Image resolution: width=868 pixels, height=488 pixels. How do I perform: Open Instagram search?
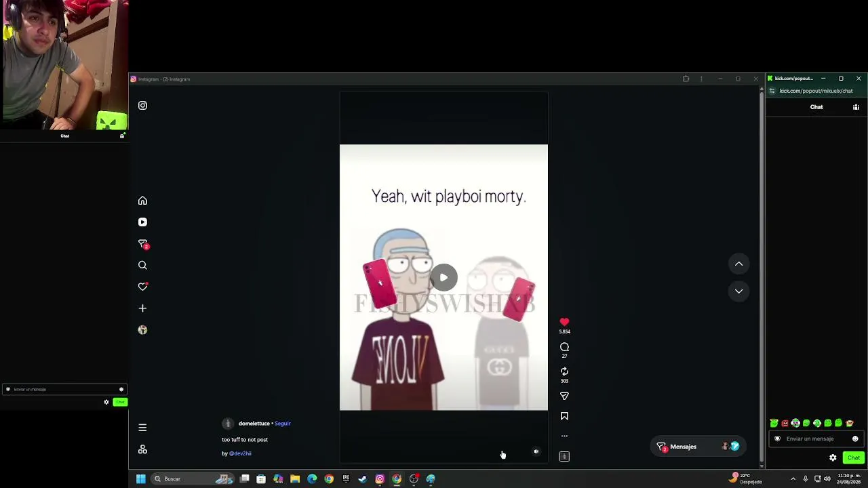[x=142, y=265]
